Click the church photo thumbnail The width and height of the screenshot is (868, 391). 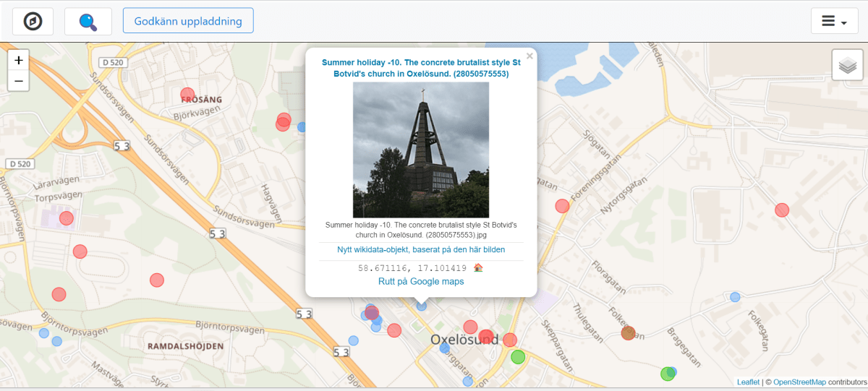(x=420, y=150)
